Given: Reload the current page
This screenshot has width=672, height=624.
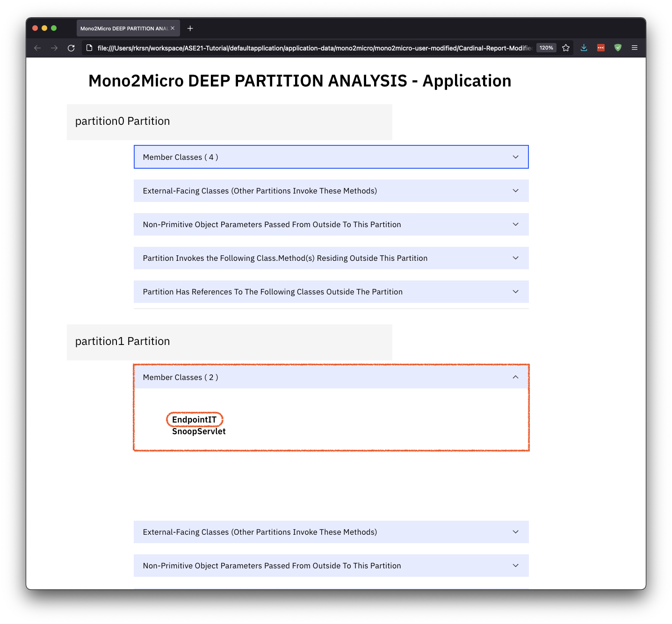Looking at the screenshot, I should tap(71, 48).
